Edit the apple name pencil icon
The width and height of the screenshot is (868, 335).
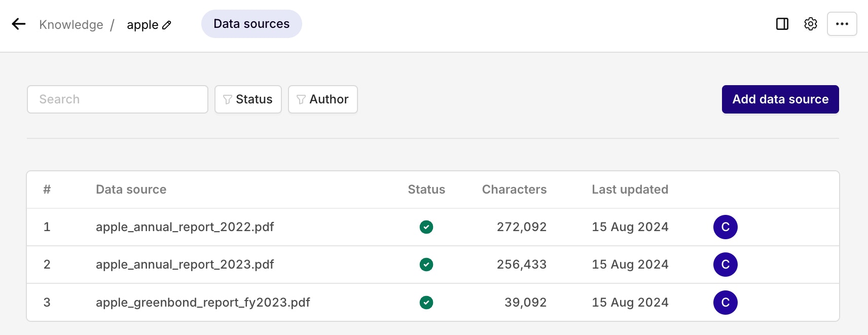(x=167, y=25)
